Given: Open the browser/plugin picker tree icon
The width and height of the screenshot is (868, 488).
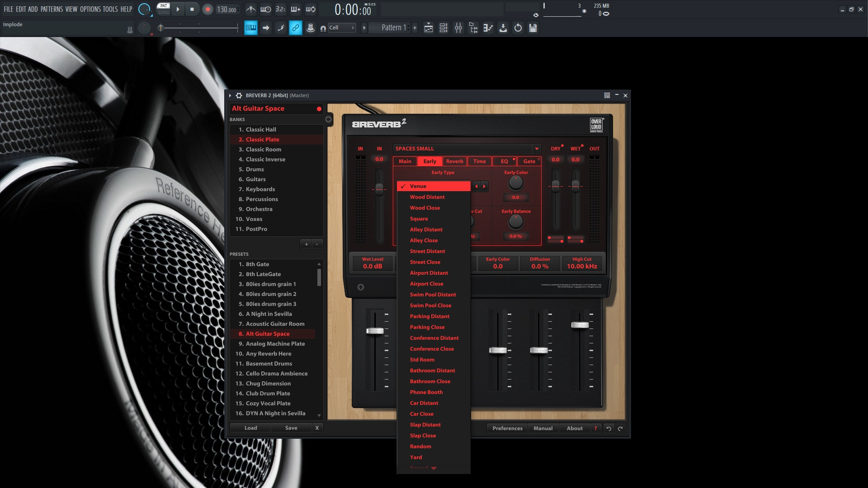Looking at the screenshot, I should click(x=473, y=28).
